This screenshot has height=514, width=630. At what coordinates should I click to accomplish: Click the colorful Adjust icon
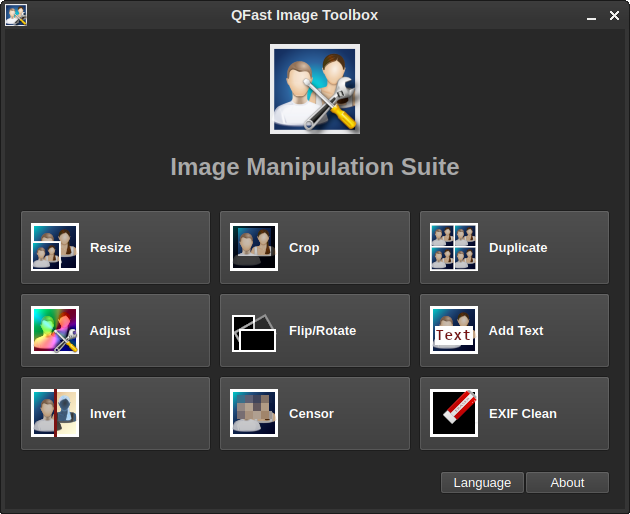click(x=55, y=330)
